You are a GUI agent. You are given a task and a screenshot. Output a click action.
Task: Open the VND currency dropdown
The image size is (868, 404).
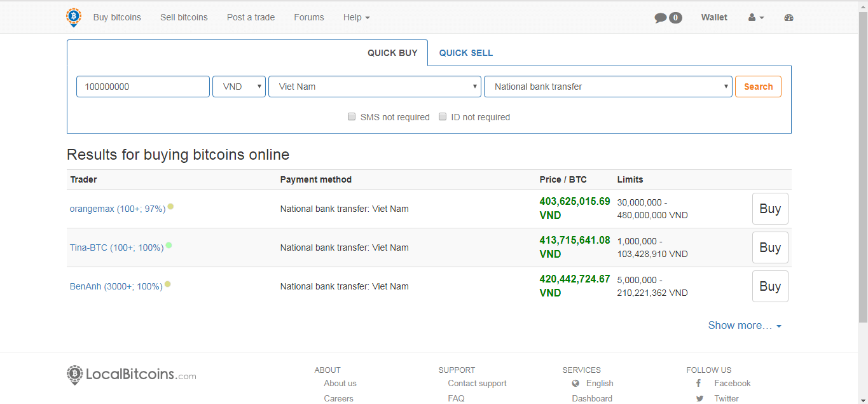tap(239, 87)
